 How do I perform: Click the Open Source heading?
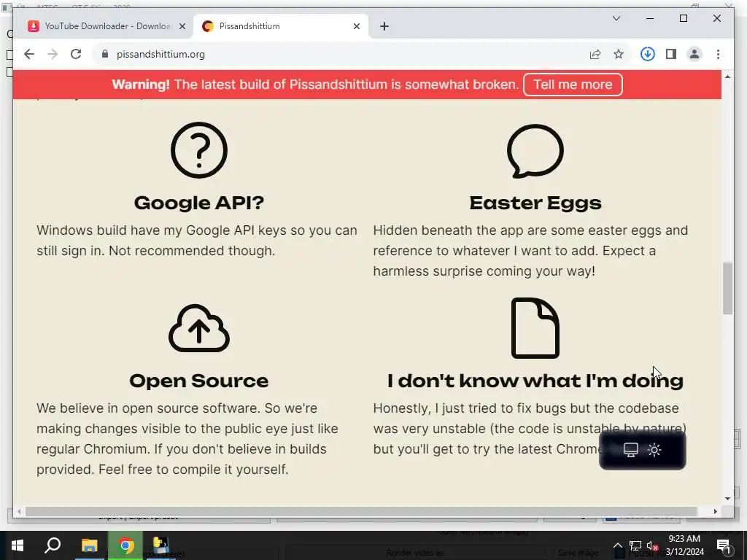click(199, 381)
